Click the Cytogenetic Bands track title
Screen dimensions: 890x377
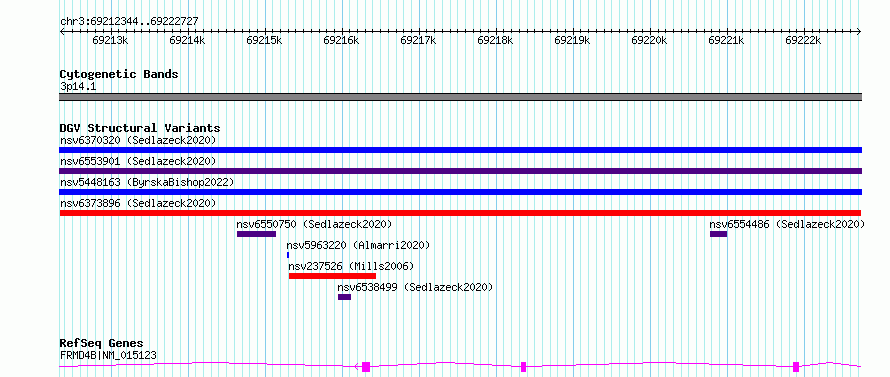click(119, 74)
